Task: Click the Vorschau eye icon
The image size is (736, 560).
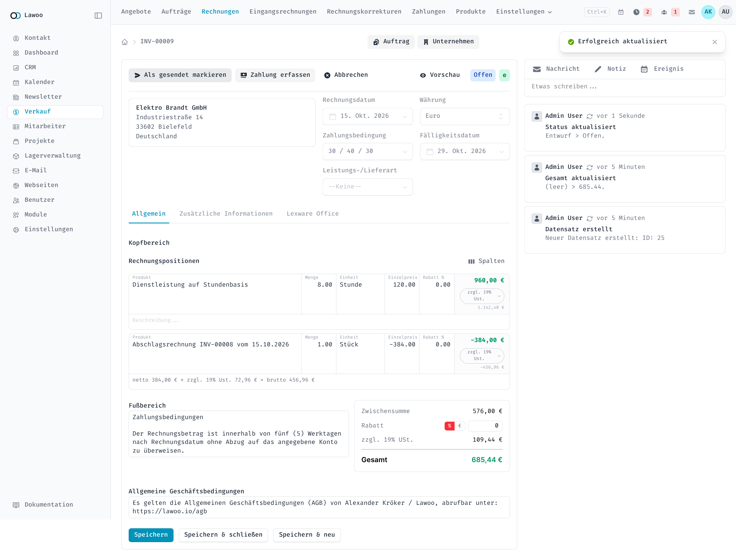Action: (423, 75)
